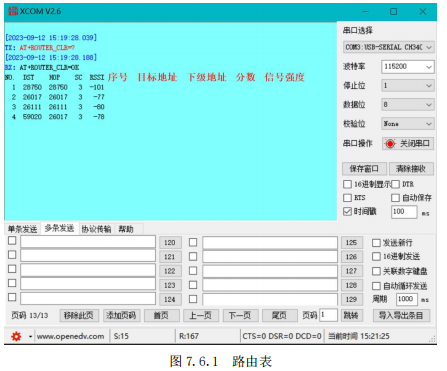447x371 pixels.
Task: Open the 帮助 help tab
Action: [126, 229]
